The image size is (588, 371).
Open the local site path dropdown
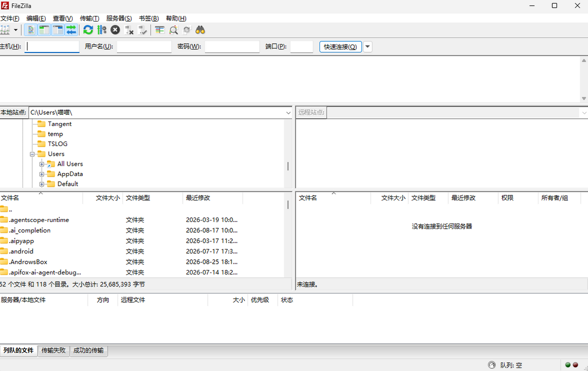pos(288,113)
